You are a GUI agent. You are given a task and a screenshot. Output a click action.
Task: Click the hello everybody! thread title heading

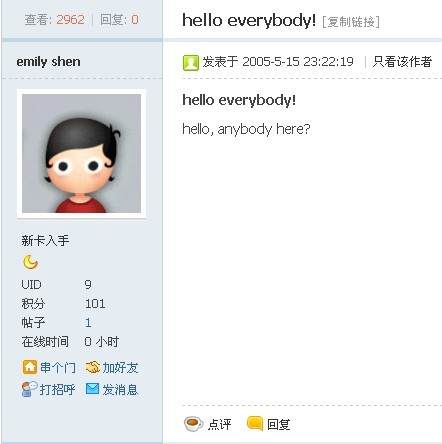coord(249,20)
